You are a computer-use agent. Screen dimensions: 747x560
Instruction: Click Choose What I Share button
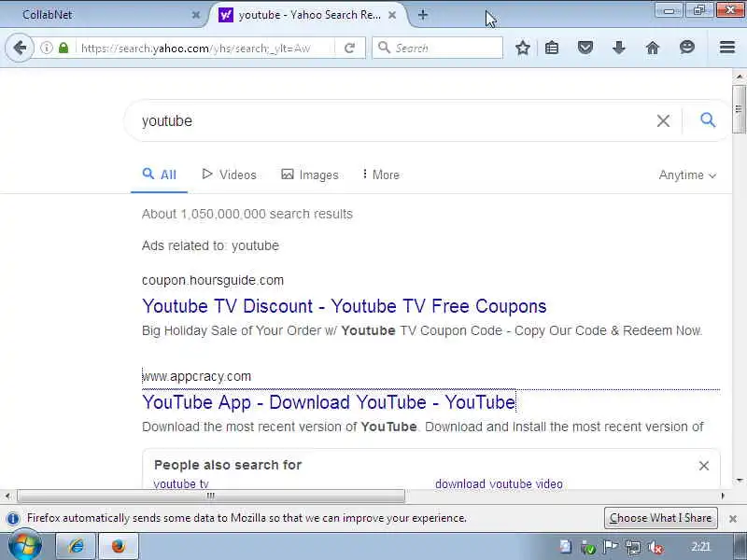click(x=661, y=518)
